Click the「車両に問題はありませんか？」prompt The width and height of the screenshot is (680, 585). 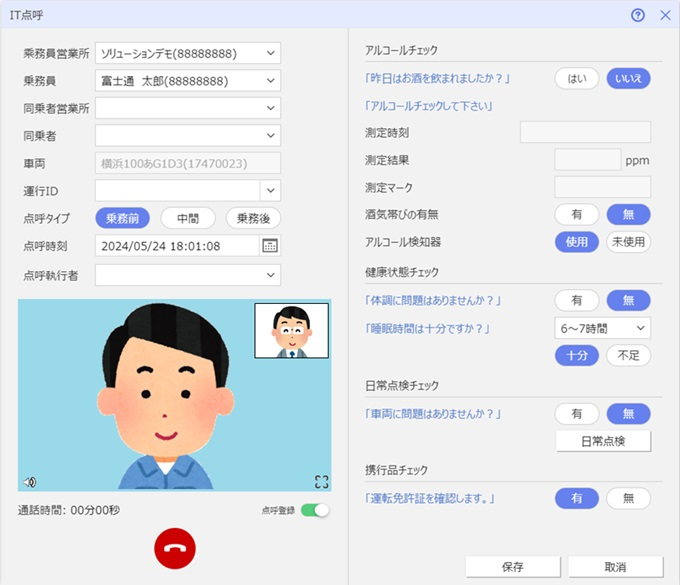click(x=433, y=414)
